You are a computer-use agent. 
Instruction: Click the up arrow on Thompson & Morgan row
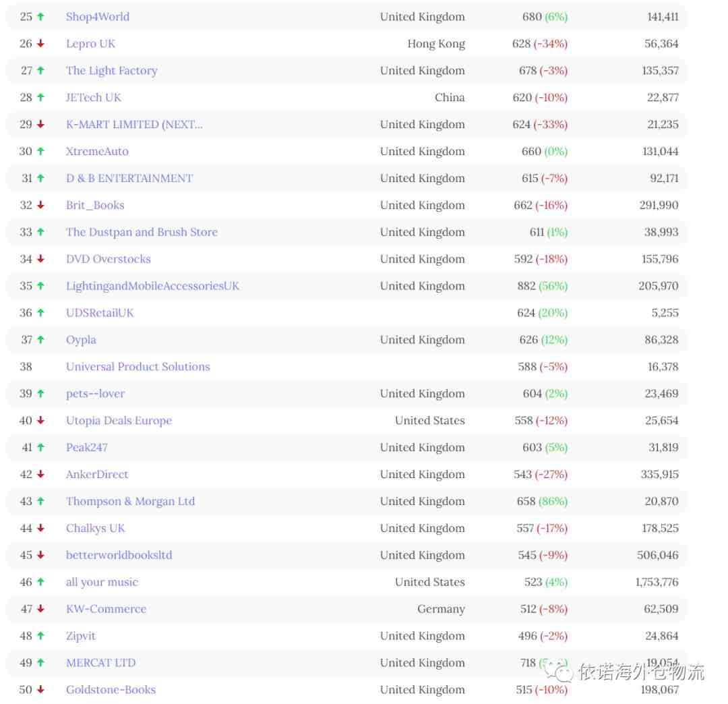click(x=41, y=502)
